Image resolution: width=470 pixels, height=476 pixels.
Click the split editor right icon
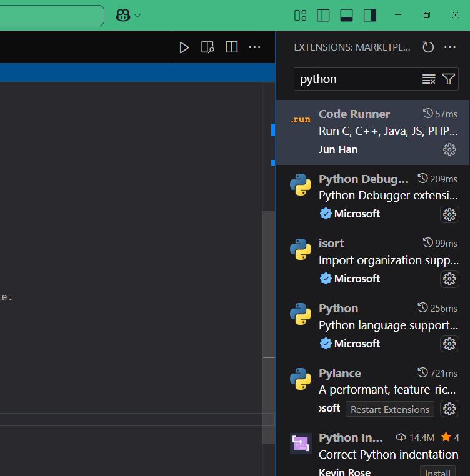tap(231, 47)
